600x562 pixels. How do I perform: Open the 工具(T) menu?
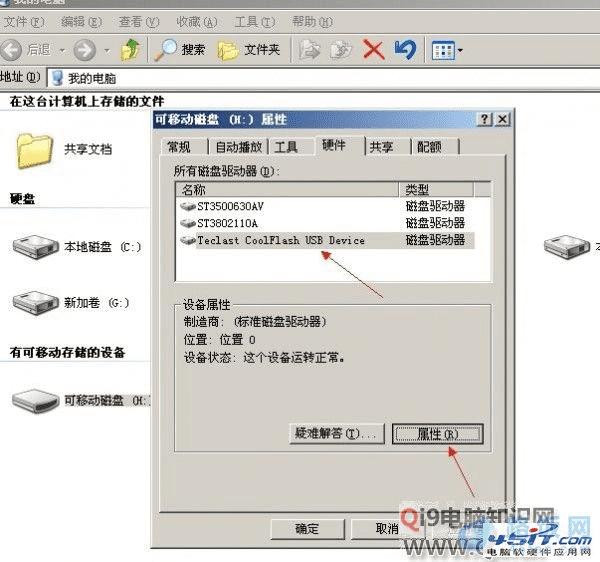(255, 22)
